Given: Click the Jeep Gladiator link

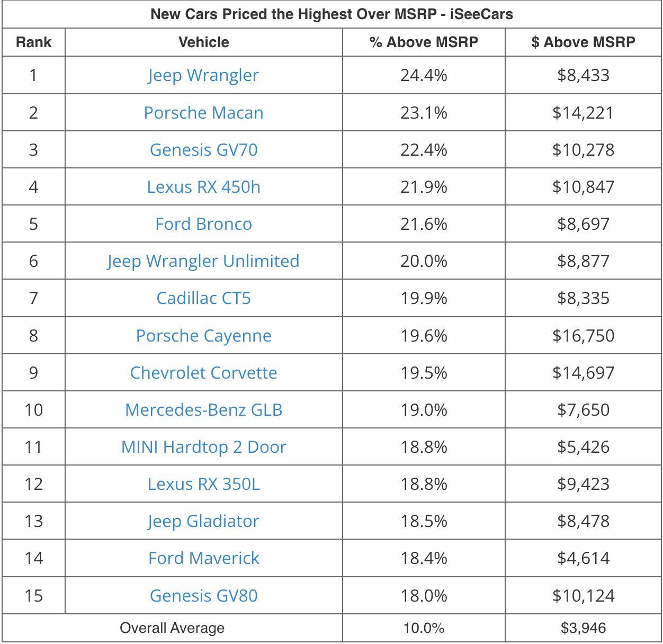Looking at the screenshot, I should pos(203,521).
